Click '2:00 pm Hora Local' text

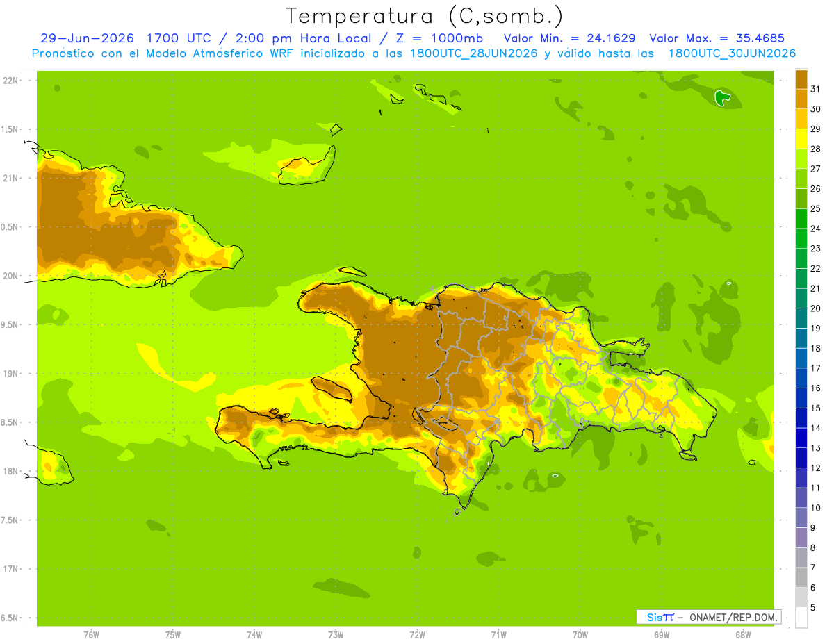point(304,38)
